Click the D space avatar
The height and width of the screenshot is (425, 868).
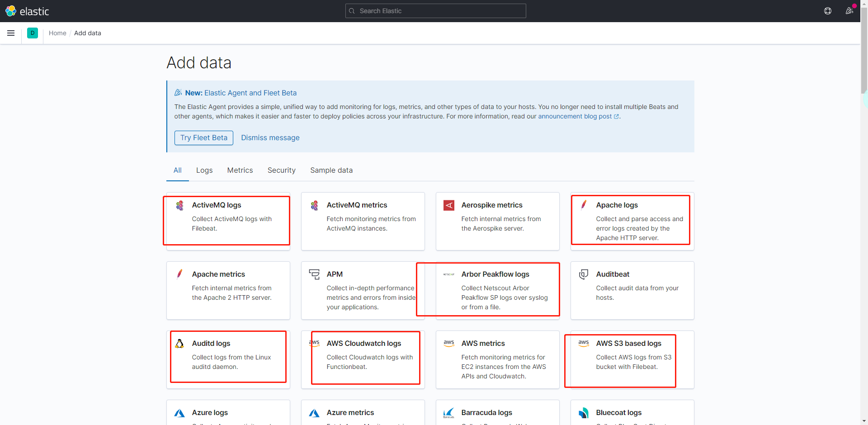[33, 33]
